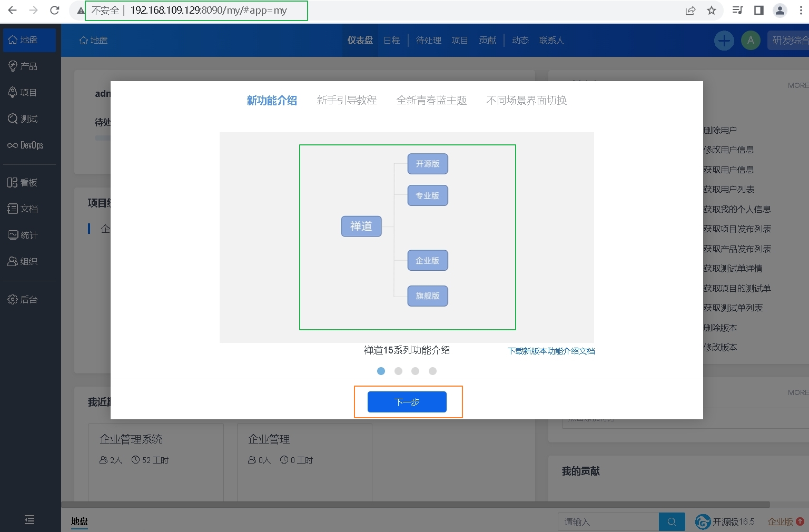The image size is (809, 532).
Task: Select the second carousel dot
Action: (x=398, y=371)
